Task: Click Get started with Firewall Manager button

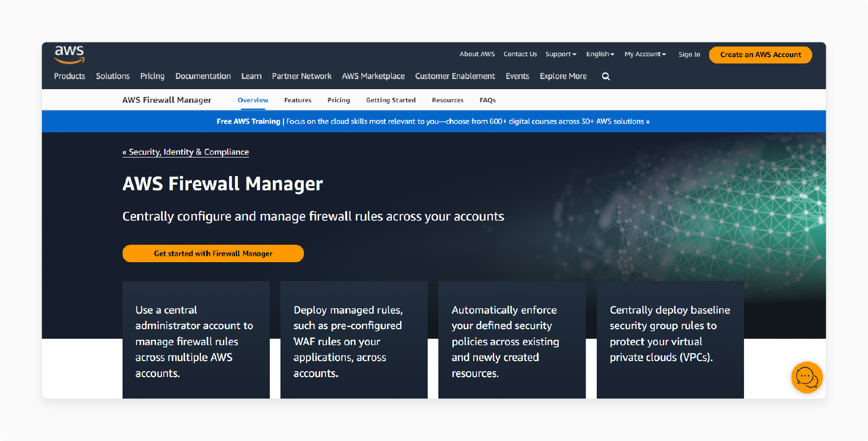Action: tap(213, 253)
